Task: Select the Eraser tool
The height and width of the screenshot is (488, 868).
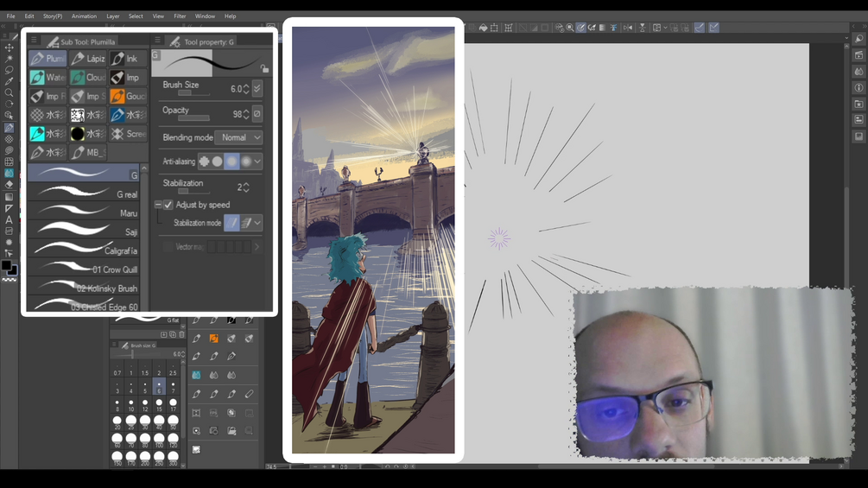Action: coord(9,185)
